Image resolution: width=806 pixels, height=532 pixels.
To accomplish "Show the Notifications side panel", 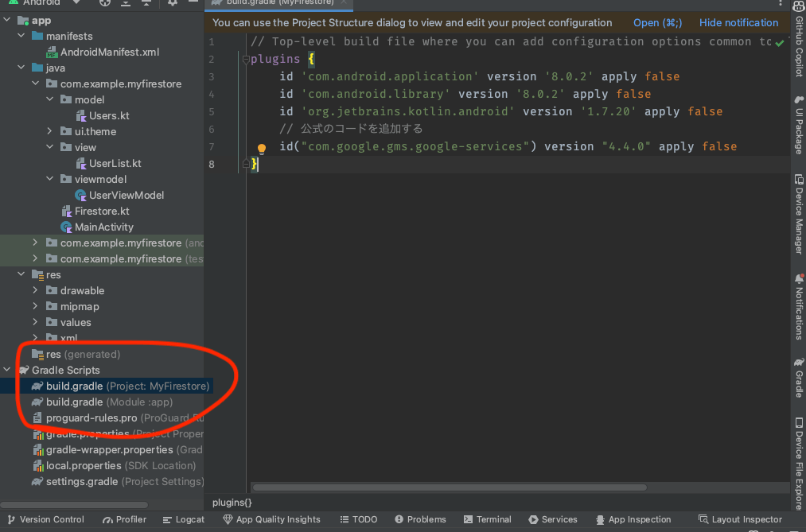I will tap(799, 307).
